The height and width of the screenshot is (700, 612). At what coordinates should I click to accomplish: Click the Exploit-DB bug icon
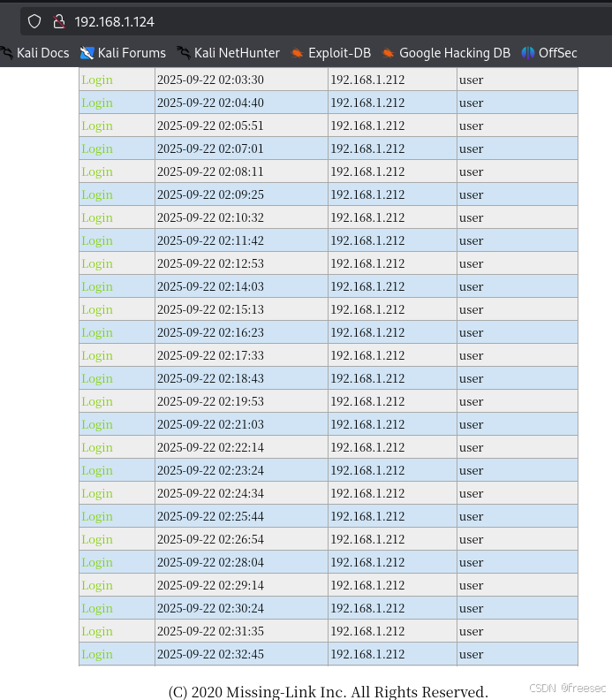coord(297,54)
